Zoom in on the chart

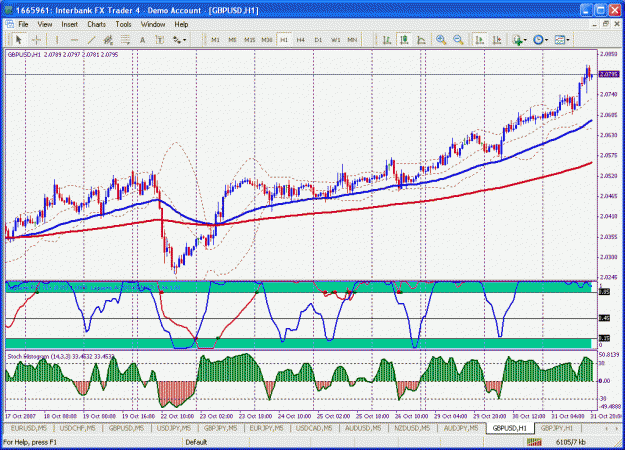(x=441, y=40)
